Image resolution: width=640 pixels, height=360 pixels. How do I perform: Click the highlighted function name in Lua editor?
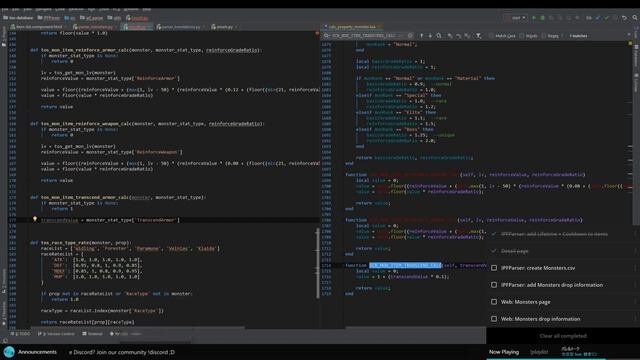(405, 265)
